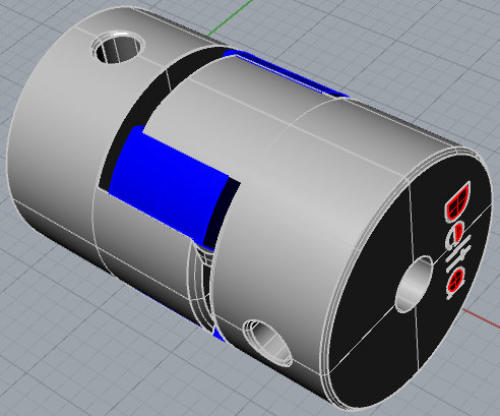500x416 pixels.
Task: Select the dark end of blue insert
Action: [x=221, y=213]
